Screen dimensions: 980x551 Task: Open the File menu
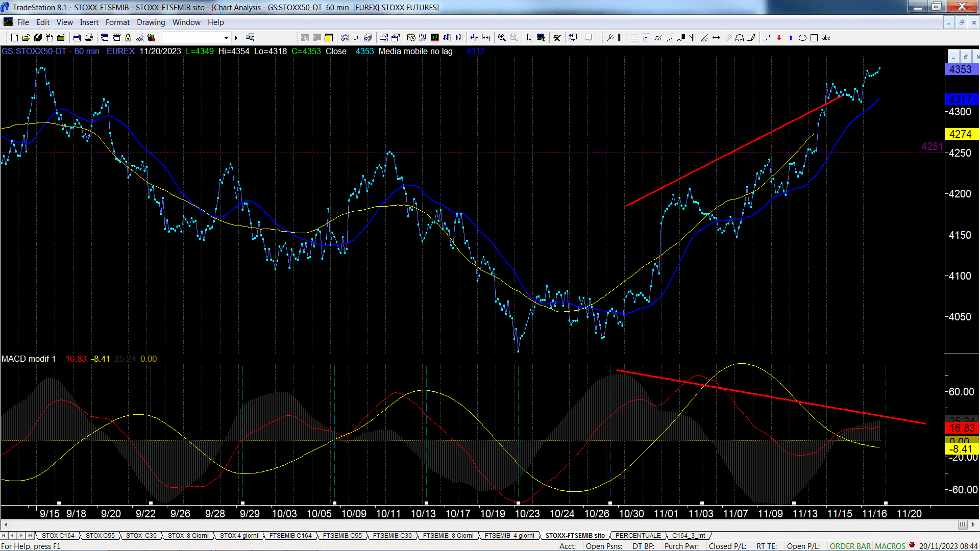click(23, 22)
